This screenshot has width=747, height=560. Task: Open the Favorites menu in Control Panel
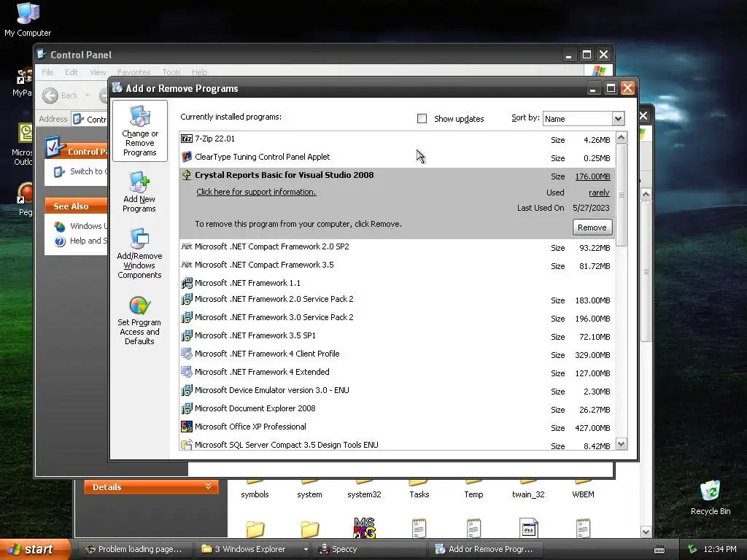(x=134, y=72)
